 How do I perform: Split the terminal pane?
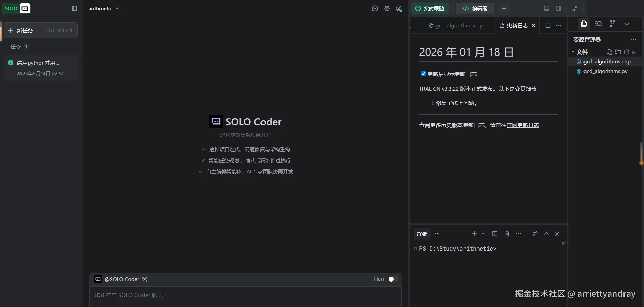point(495,234)
